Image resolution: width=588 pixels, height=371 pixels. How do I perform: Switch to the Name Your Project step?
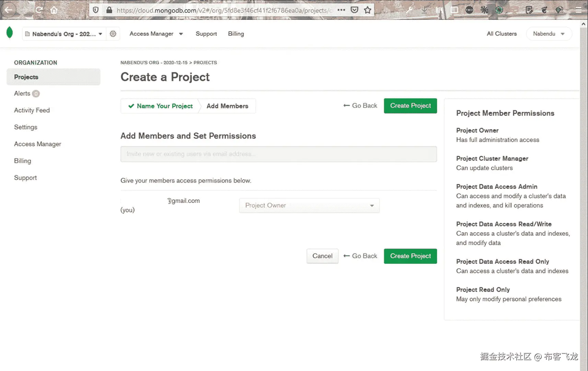coord(161,106)
